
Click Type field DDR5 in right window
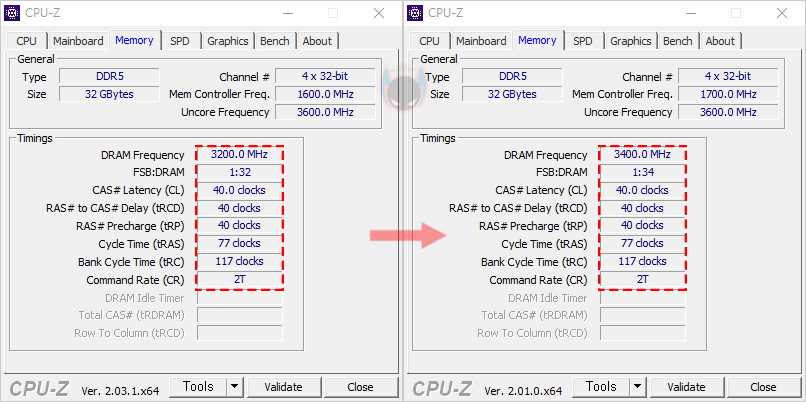click(512, 77)
